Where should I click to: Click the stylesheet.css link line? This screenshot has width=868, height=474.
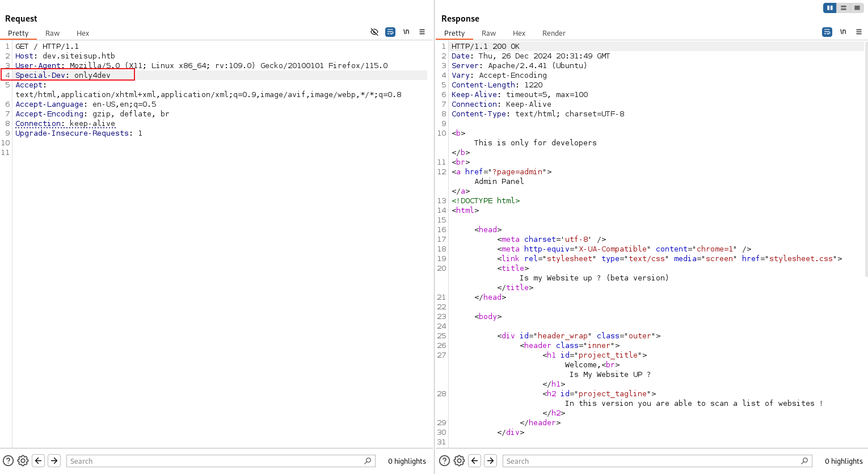(669, 258)
